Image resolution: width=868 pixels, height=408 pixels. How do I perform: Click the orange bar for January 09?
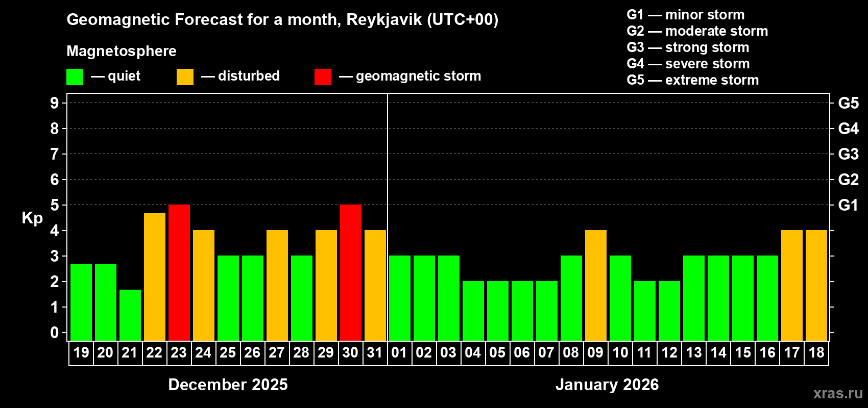click(596, 286)
